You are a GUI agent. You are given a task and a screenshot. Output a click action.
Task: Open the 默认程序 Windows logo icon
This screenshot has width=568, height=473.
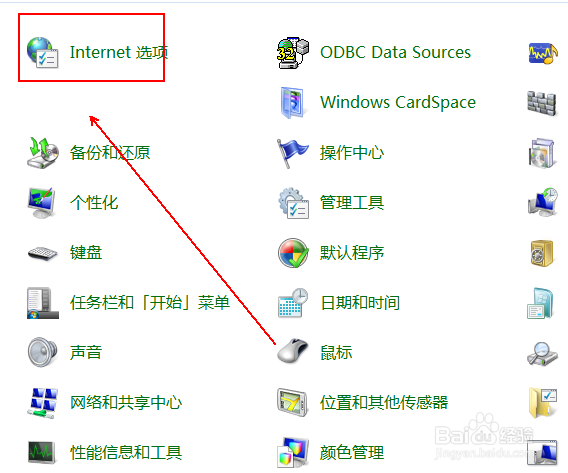coord(293,253)
